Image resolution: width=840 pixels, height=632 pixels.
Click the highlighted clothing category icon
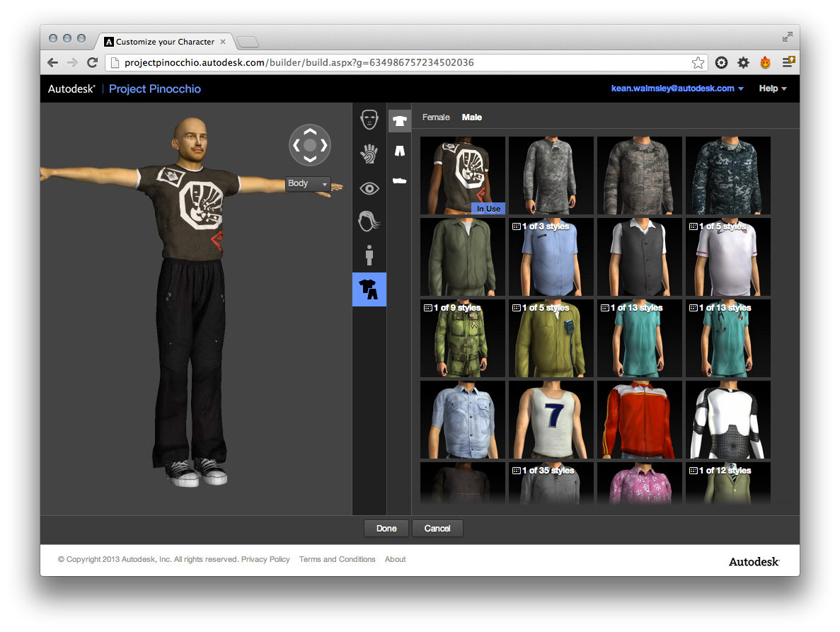tap(369, 289)
